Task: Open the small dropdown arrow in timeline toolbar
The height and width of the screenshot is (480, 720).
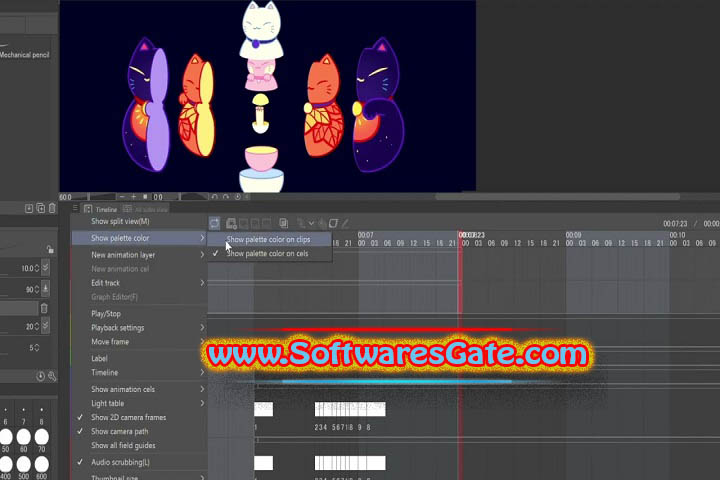Action: [x=311, y=224]
